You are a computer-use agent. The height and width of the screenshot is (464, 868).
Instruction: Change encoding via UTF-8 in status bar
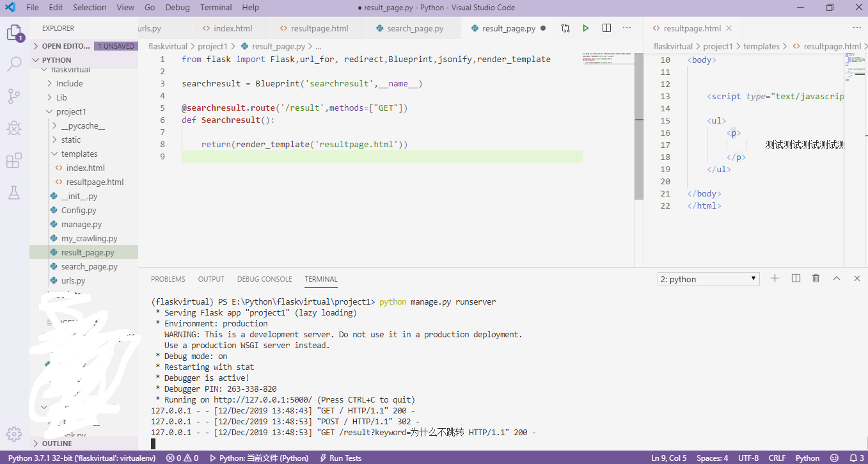748,458
